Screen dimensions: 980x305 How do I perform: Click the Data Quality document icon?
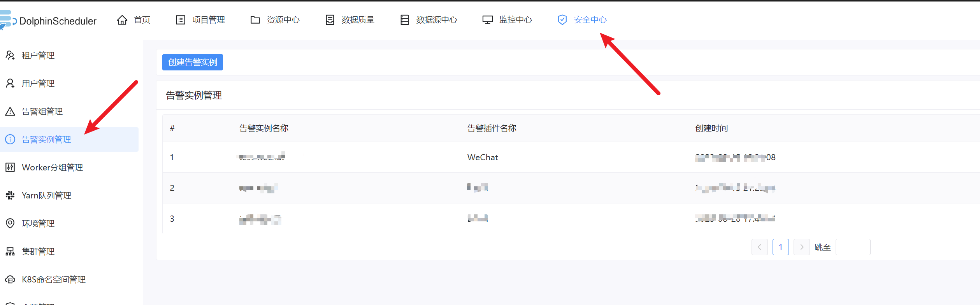330,20
